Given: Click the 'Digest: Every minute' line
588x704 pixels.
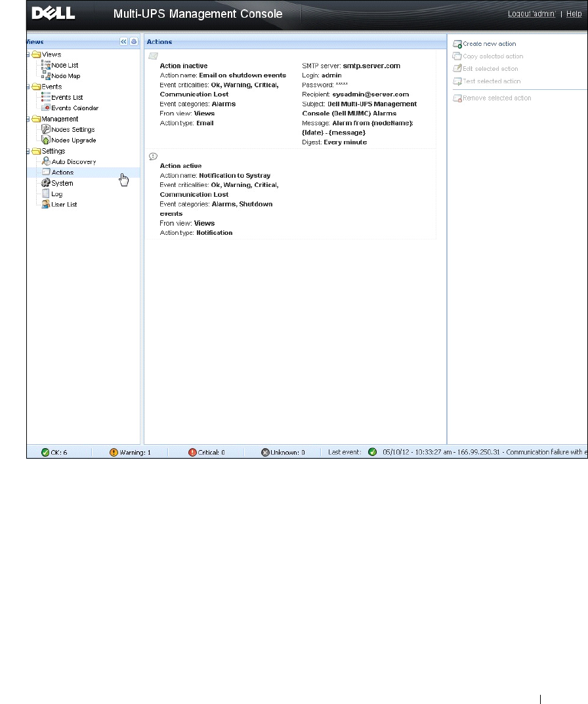Looking at the screenshot, I should click(x=334, y=142).
